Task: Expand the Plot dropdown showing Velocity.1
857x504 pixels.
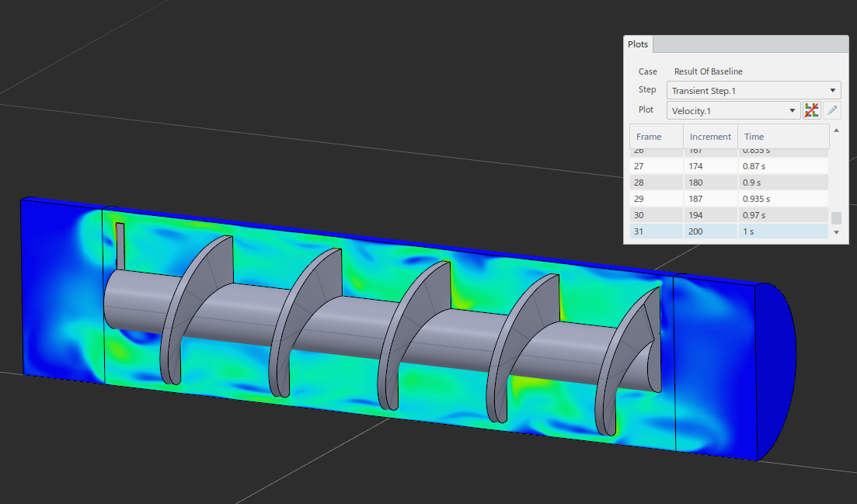Action: (x=733, y=110)
